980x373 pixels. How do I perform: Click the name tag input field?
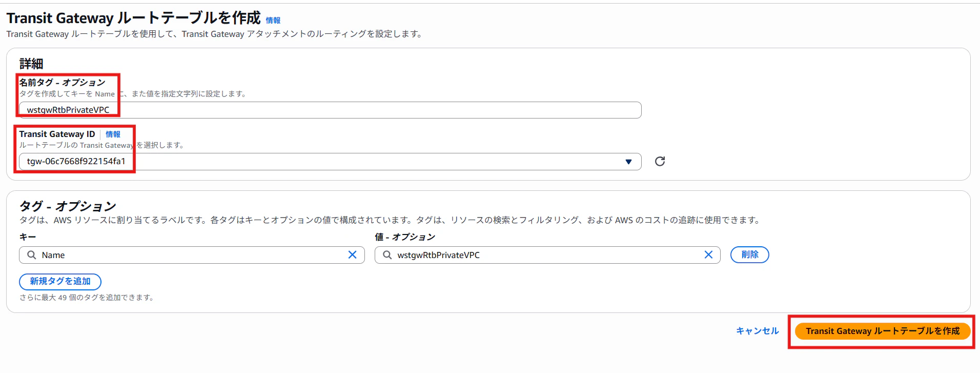click(330, 110)
